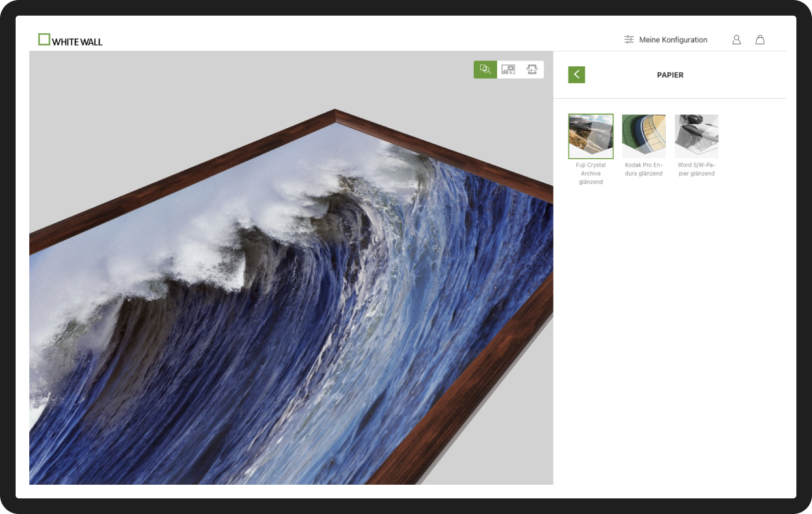The width and height of the screenshot is (812, 514).
Task: Open the user account icon
Action: (x=737, y=40)
